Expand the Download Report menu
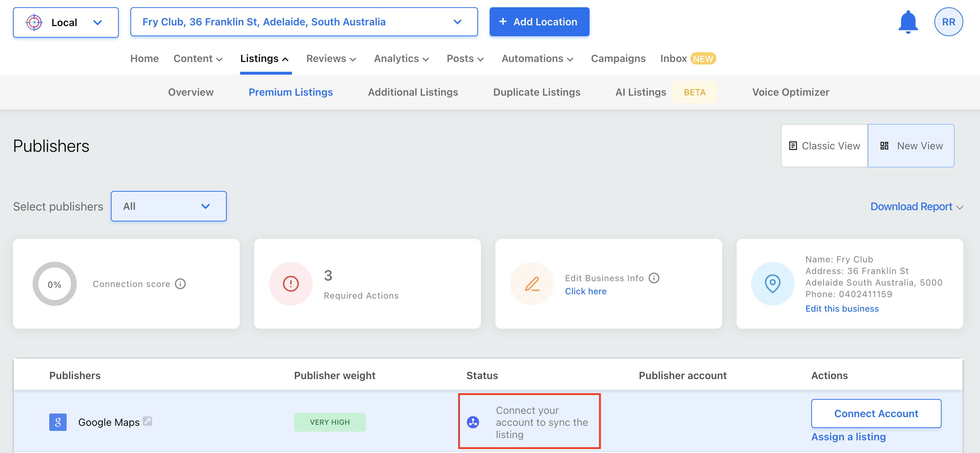 pos(917,206)
